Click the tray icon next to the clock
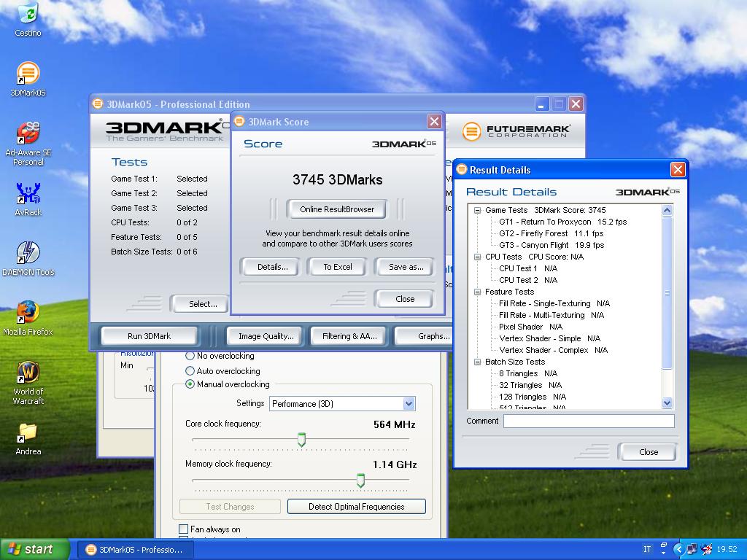747x560 pixels. pyautogui.click(x=707, y=549)
